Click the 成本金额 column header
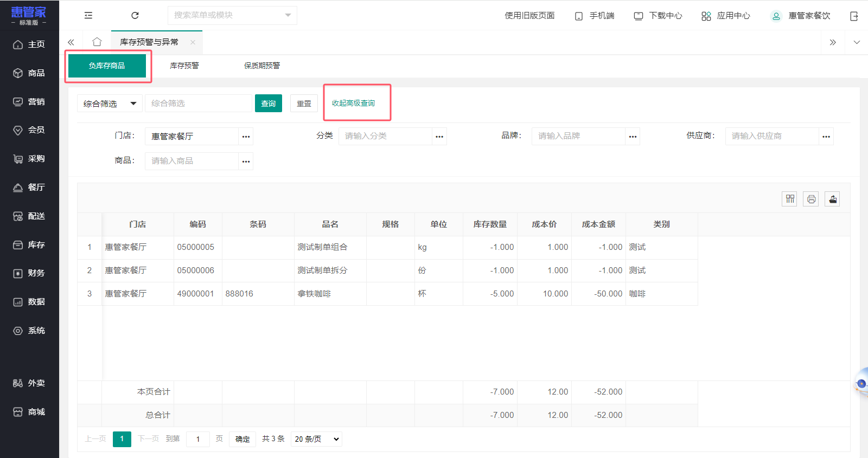The image size is (868, 458). click(x=598, y=224)
